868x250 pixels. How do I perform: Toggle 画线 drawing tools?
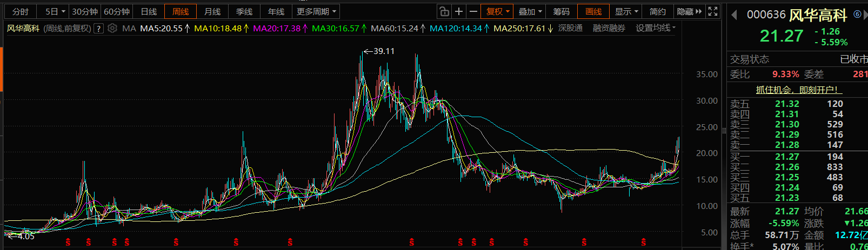coord(593,11)
